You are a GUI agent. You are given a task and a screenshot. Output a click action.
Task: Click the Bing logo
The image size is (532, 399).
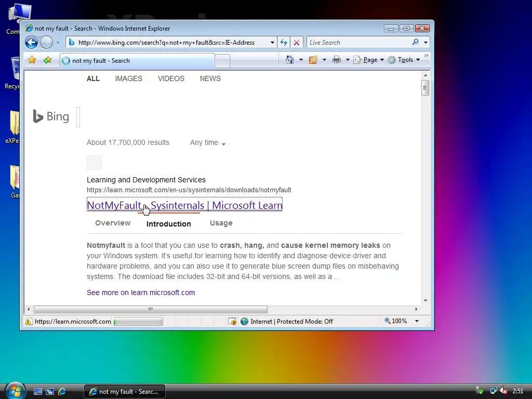click(x=51, y=116)
